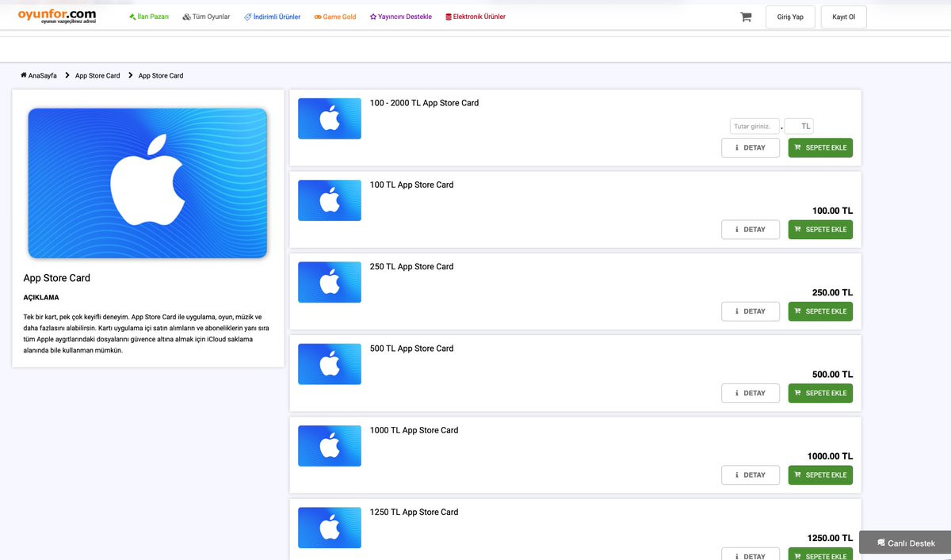This screenshot has height=560, width=951.
Task: Click thumbnail of 100 TL App Store Card
Action: click(330, 200)
